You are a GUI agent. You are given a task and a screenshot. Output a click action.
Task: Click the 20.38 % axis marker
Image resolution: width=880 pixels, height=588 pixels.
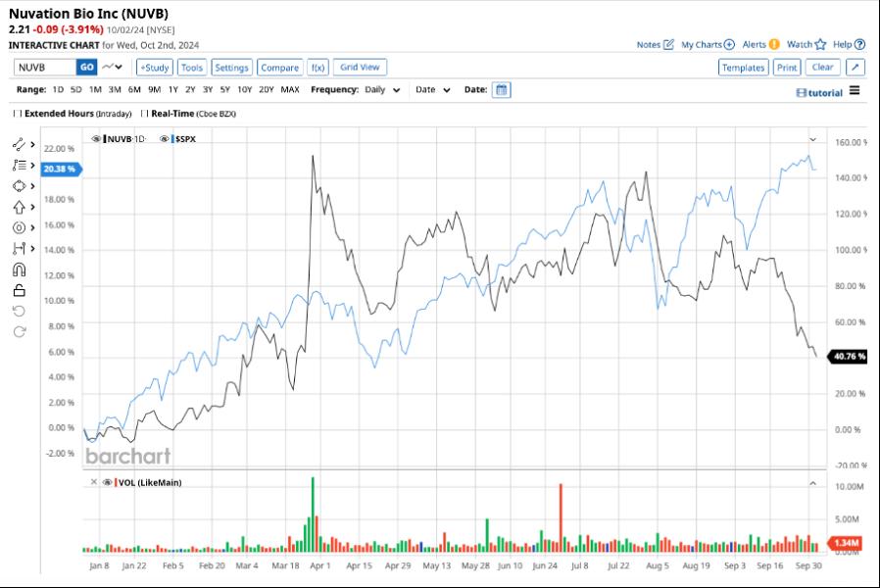coord(61,169)
